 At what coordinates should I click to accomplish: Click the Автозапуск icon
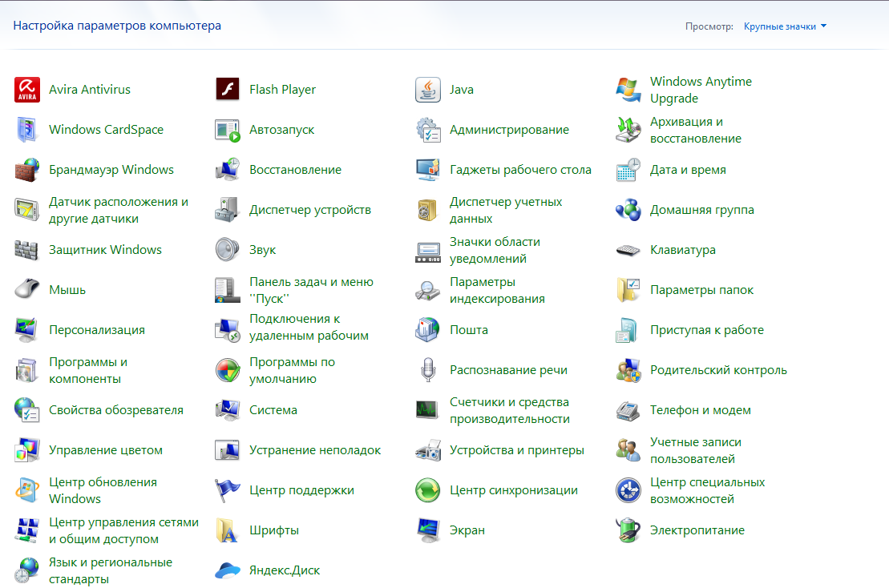click(x=228, y=130)
